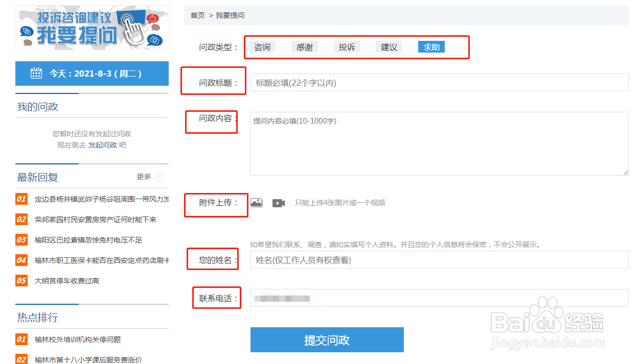The width and height of the screenshot is (639, 364).
Task: Click the 我要提问 breadcrumb entry
Action: pyautogui.click(x=231, y=15)
